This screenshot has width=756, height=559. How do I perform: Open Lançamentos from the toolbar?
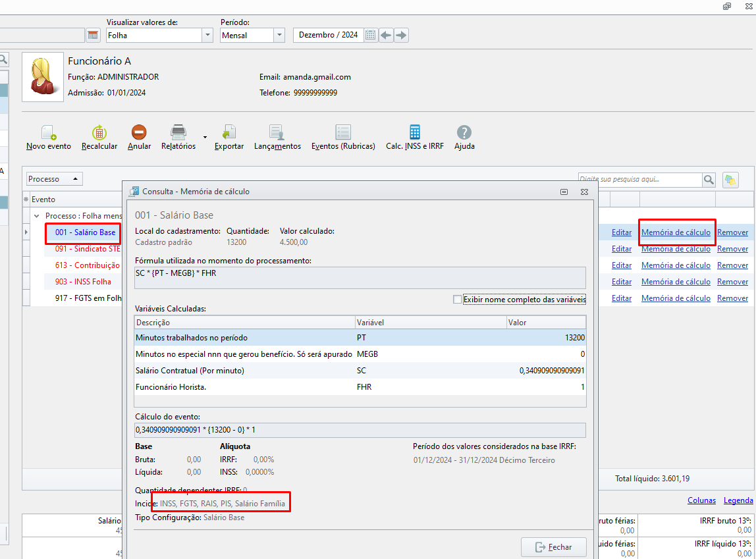tap(277, 132)
